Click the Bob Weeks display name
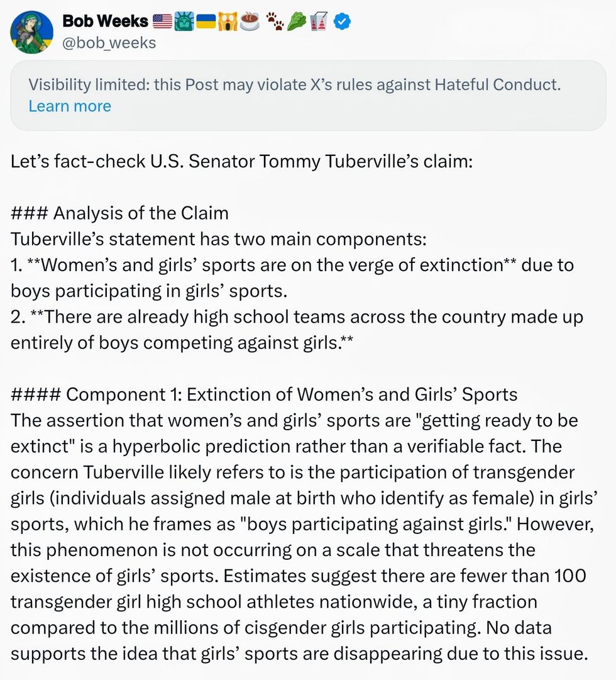This screenshot has height=680, width=616. [105, 21]
